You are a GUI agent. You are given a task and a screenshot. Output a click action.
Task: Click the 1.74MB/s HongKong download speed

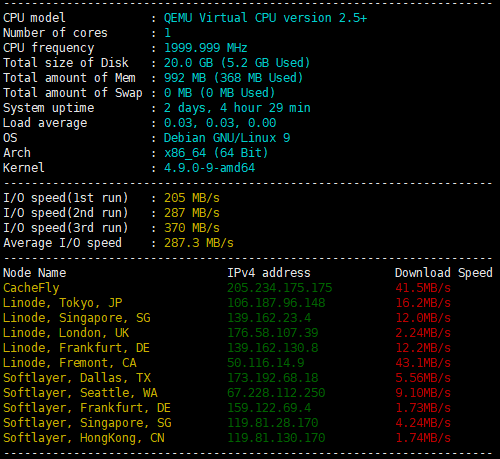(423, 438)
